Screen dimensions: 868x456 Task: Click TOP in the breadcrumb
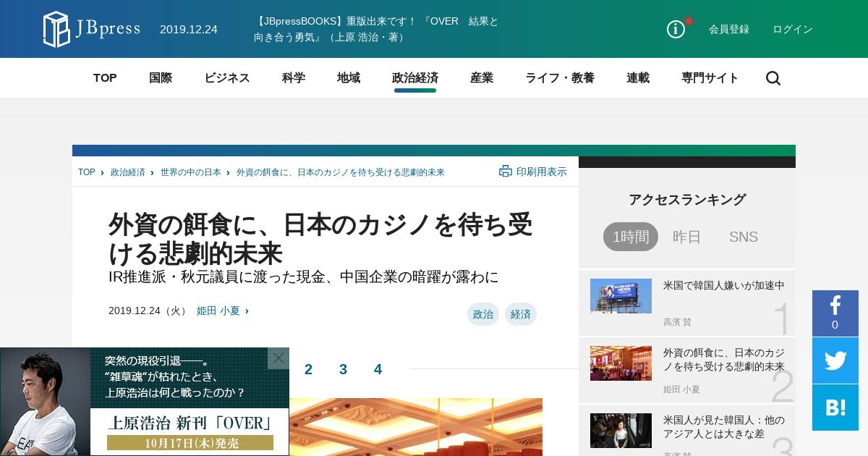87,172
